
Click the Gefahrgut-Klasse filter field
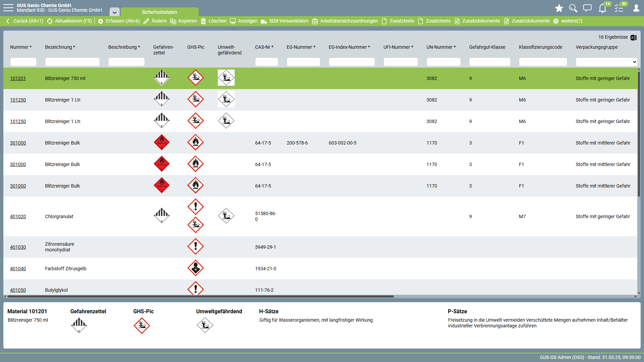click(x=490, y=62)
